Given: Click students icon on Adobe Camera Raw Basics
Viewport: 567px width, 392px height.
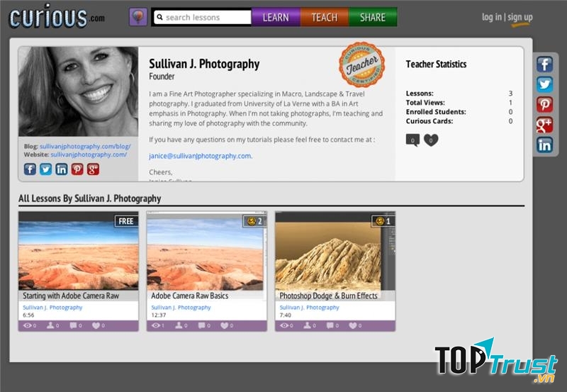Looking at the screenshot, I should pos(179,325).
